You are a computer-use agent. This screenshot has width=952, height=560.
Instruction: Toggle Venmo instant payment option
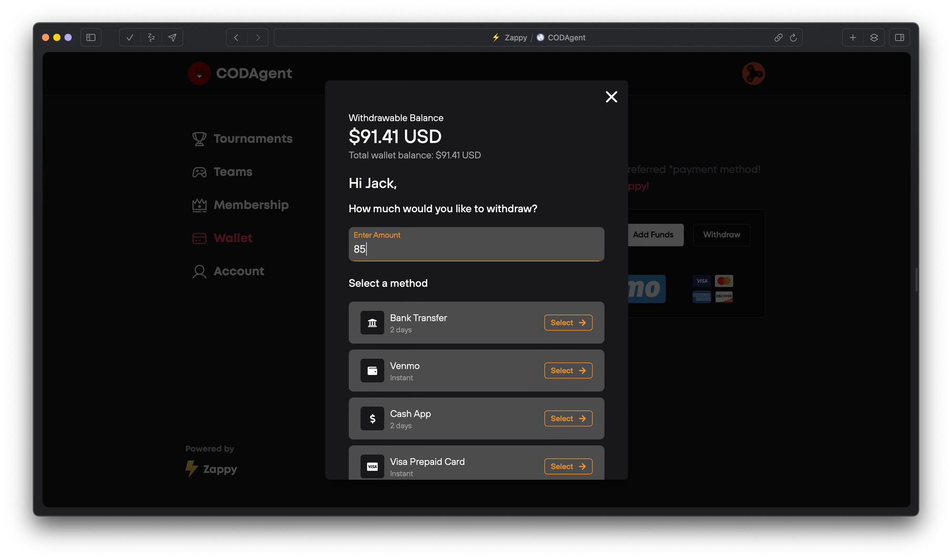pos(567,371)
